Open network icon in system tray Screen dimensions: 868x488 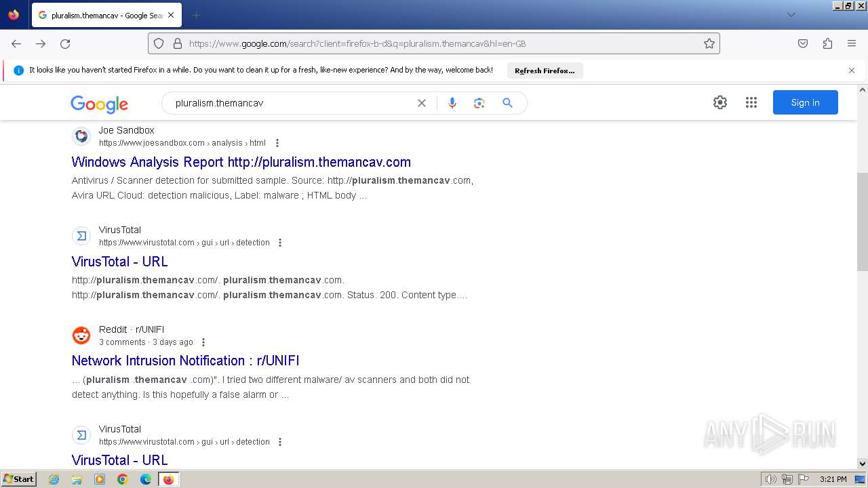pyautogui.click(x=787, y=479)
